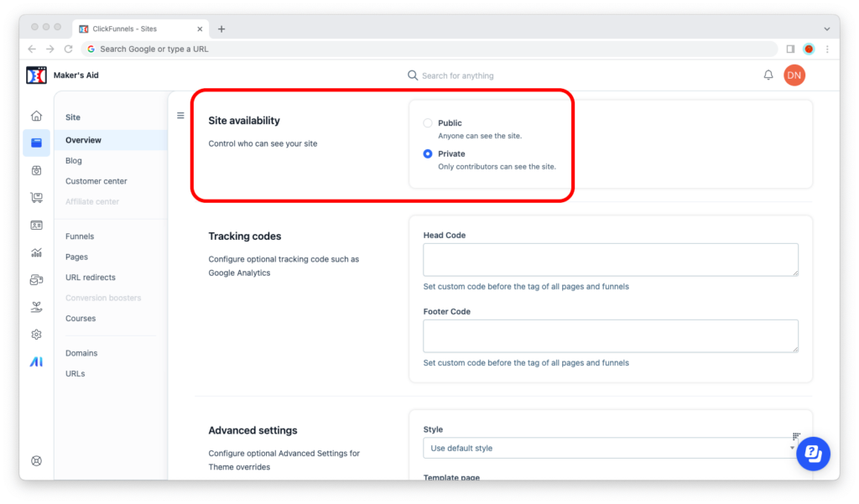Select the ClickFunnels - Sites browser tab
Image resolution: width=859 pixels, height=504 pixels.
[x=141, y=29]
